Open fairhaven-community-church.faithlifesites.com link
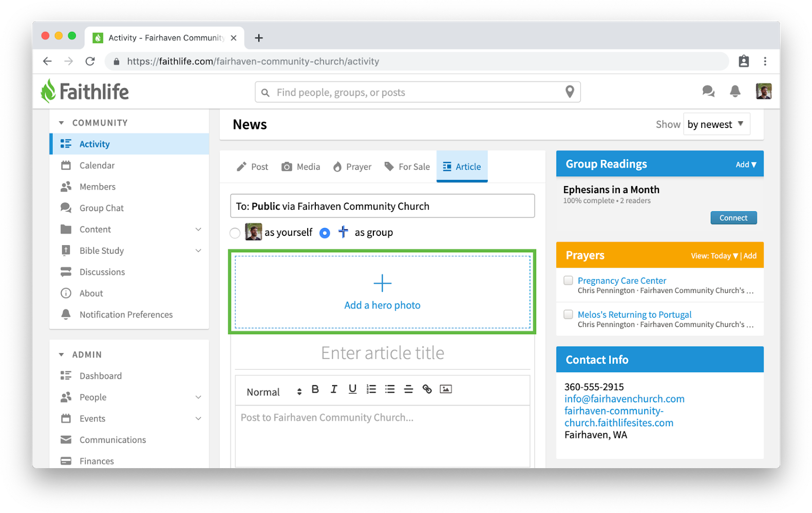Screen dimensions: 812x513 [619, 417]
